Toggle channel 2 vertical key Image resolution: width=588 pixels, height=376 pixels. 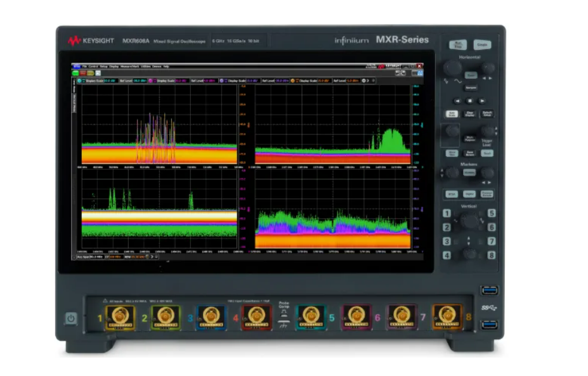coord(447,227)
